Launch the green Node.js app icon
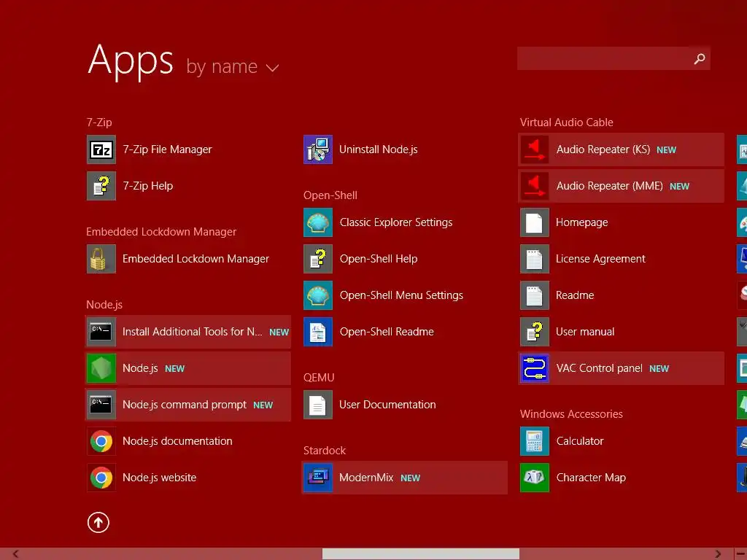 [x=101, y=368]
